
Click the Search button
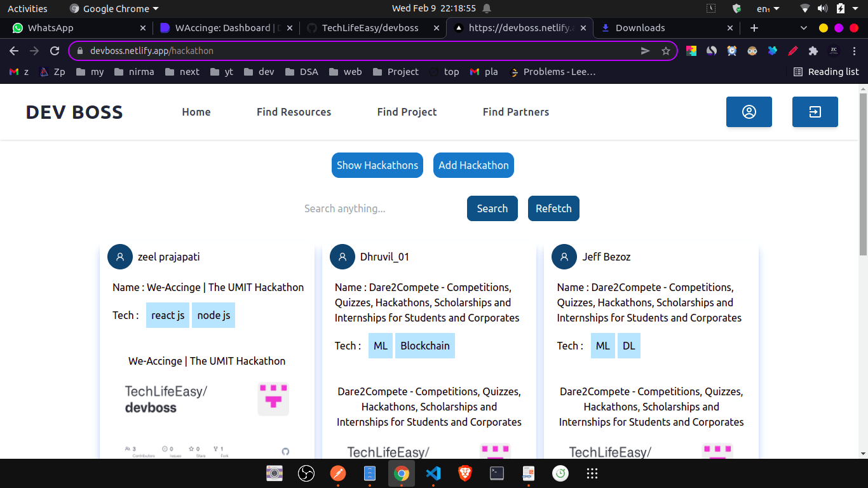coord(492,208)
